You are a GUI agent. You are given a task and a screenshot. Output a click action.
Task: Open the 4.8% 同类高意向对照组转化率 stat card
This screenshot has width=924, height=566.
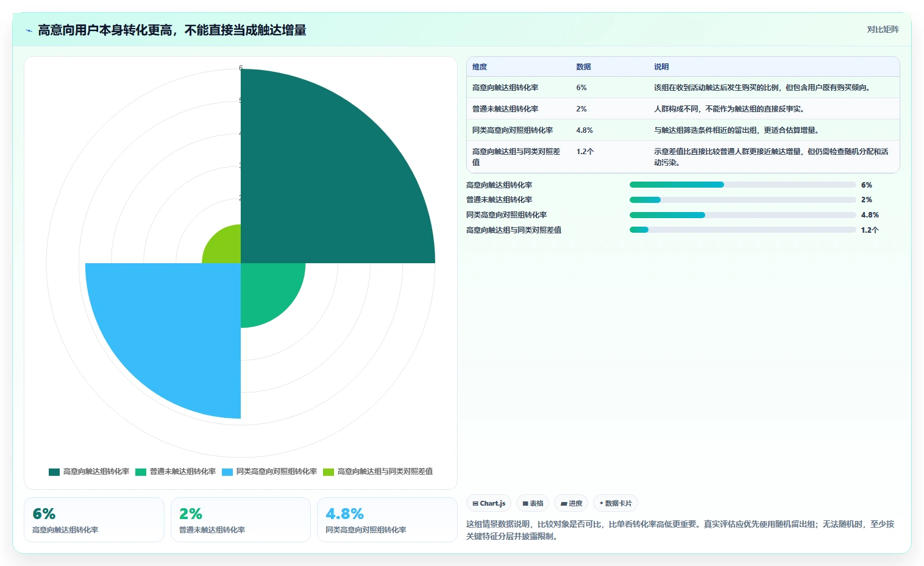pos(387,520)
